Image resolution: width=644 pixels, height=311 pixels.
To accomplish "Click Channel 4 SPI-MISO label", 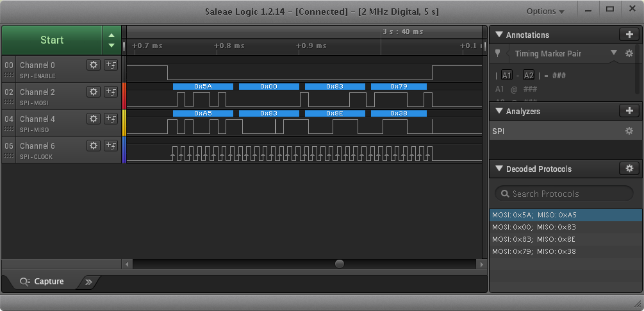I will tap(35, 130).
